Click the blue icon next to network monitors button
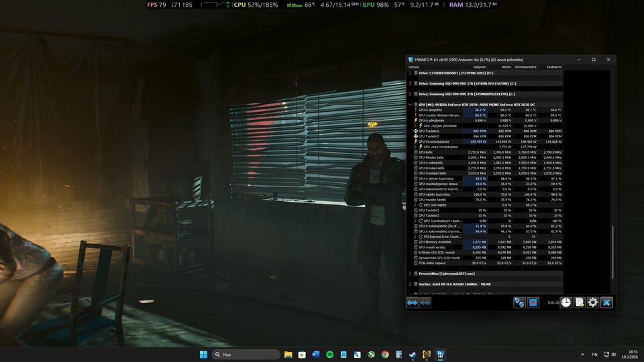Image resolution: width=644 pixels, height=362 pixels. pos(533,302)
